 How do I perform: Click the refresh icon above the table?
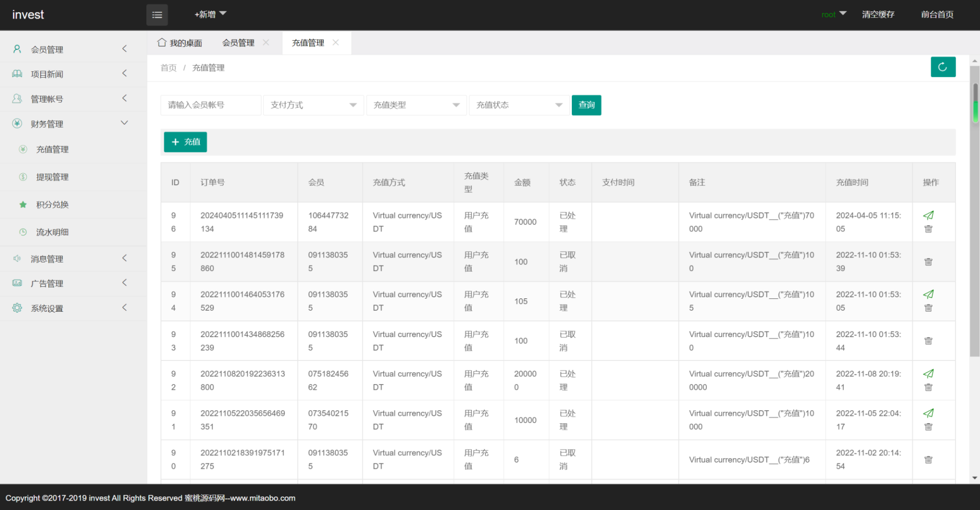tap(943, 67)
